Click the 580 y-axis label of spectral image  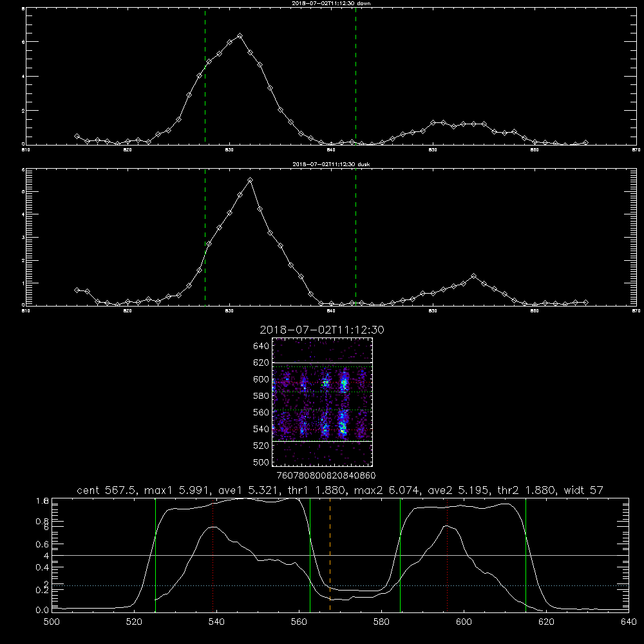pos(261,396)
